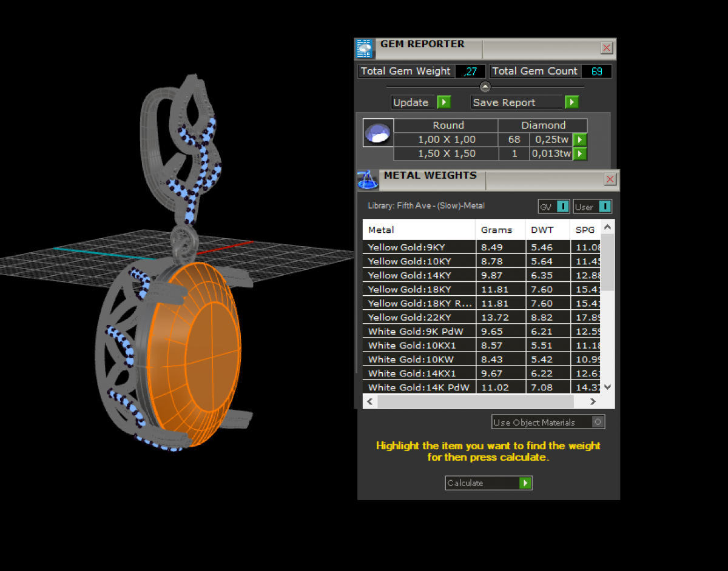Select the Yellow Gold:18KY row

click(482, 289)
